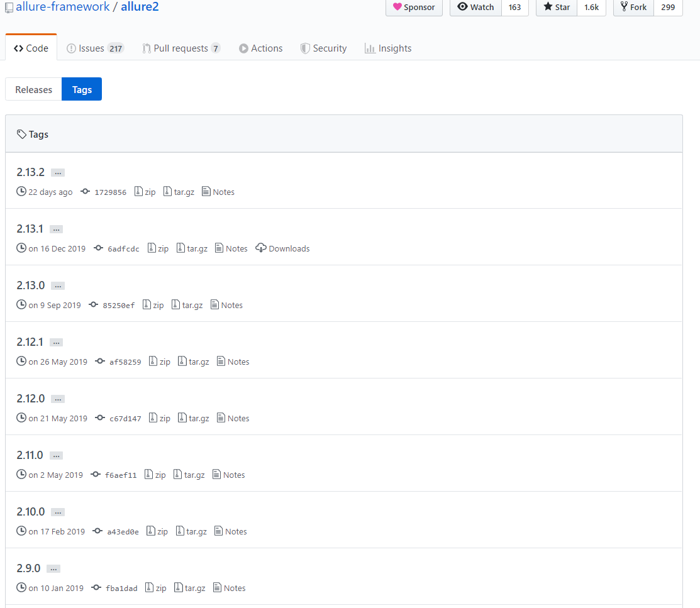View Notes for tag 2.11.0
Screen dimensions: 700x608
point(229,475)
